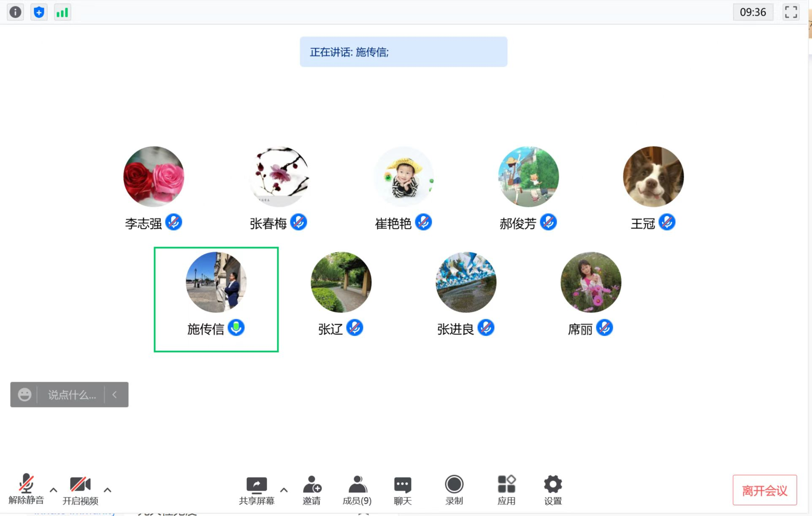This screenshot has height=516, width=812.
Task: Expand audio options arrow next to 解除静音
Action: tap(54, 490)
